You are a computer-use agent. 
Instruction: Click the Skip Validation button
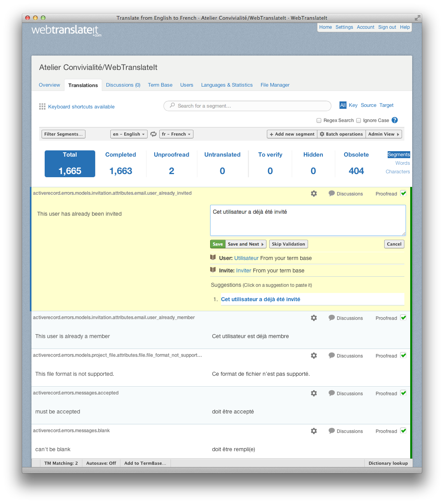[289, 244]
